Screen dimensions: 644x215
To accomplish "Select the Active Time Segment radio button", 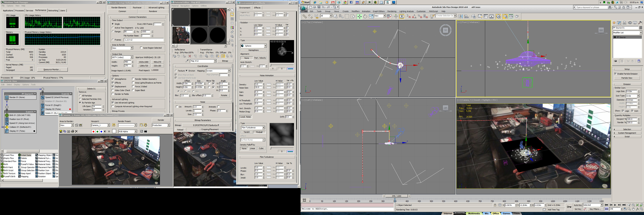I will point(113,28).
